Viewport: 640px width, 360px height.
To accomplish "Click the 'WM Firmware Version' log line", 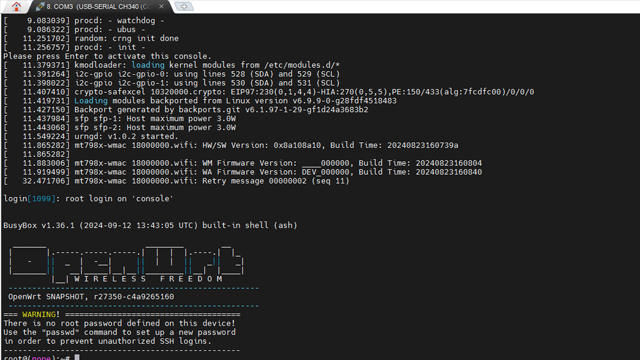I will [242, 163].
